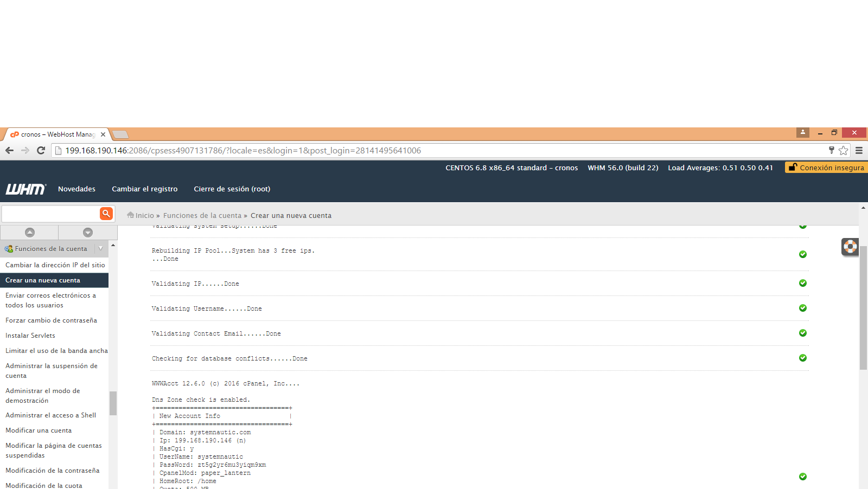Click the sidebar collapse-all up arrow
Viewport: 868px width, 489px height.
(x=30, y=233)
